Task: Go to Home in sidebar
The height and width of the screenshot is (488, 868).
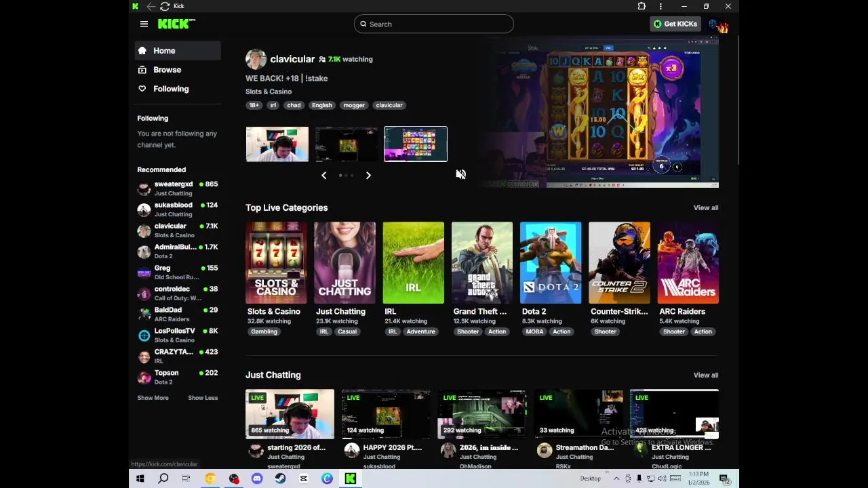Action: tap(178, 51)
